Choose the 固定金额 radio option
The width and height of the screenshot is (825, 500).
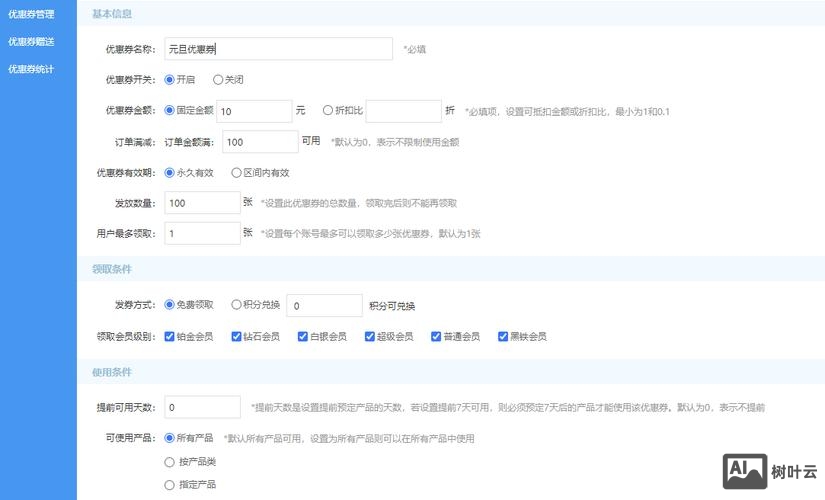click(169, 110)
